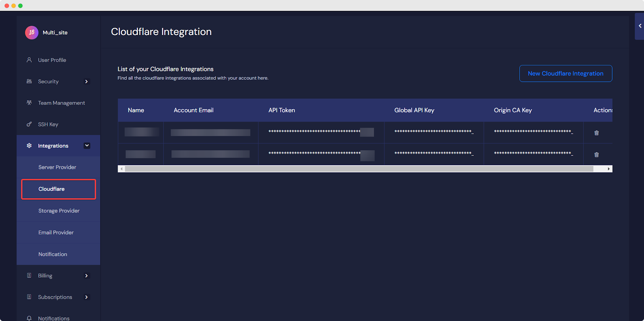Click the Global API Key column header
The height and width of the screenshot is (321, 644).
coord(414,110)
